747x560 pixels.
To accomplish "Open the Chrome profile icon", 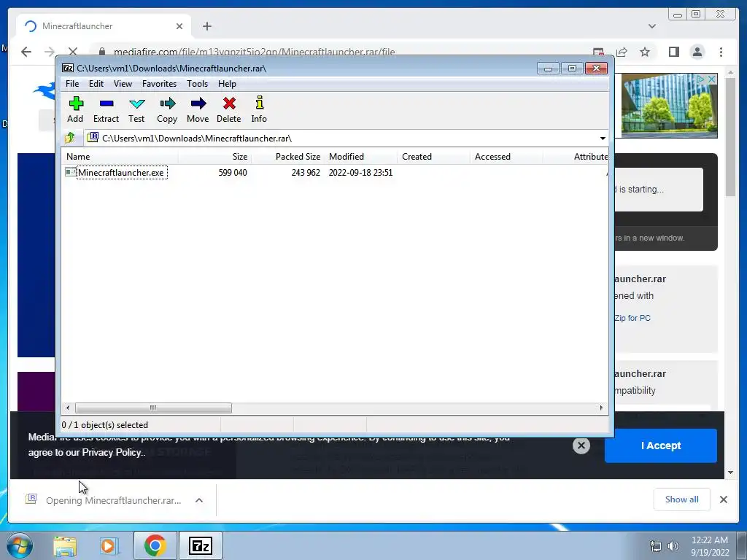I will pos(697,52).
